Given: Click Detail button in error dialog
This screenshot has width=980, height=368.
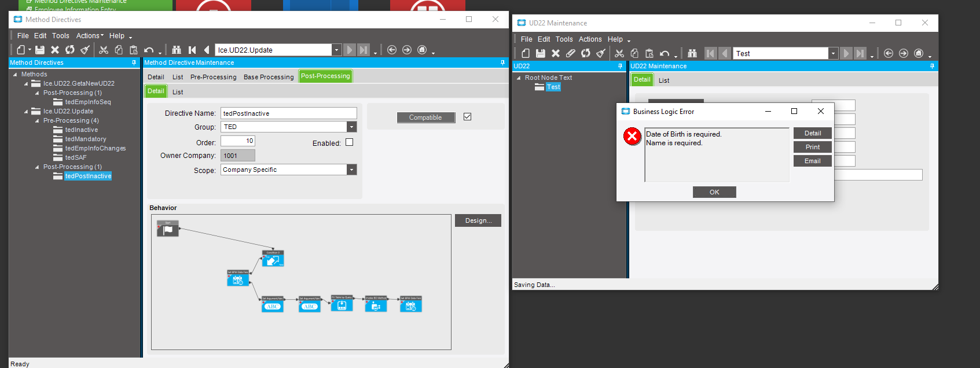Looking at the screenshot, I should point(813,133).
